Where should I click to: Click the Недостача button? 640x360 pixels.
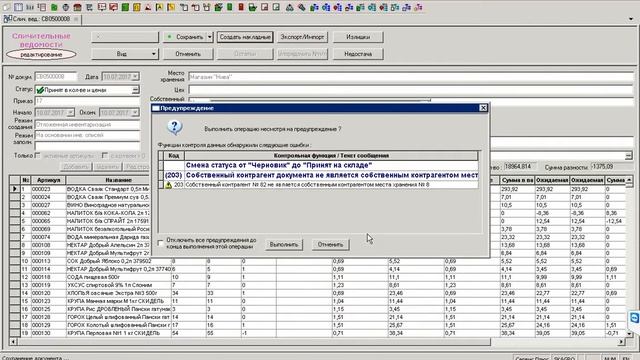[x=358, y=54]
